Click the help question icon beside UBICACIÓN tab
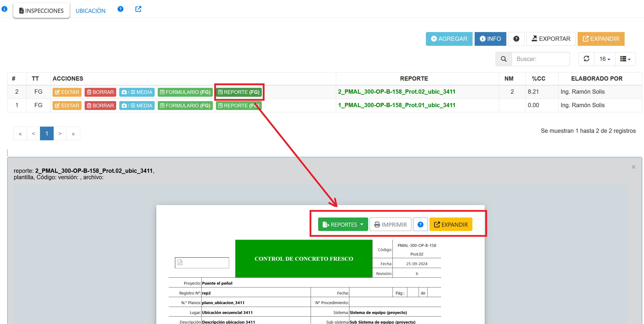 coord(120,9)
